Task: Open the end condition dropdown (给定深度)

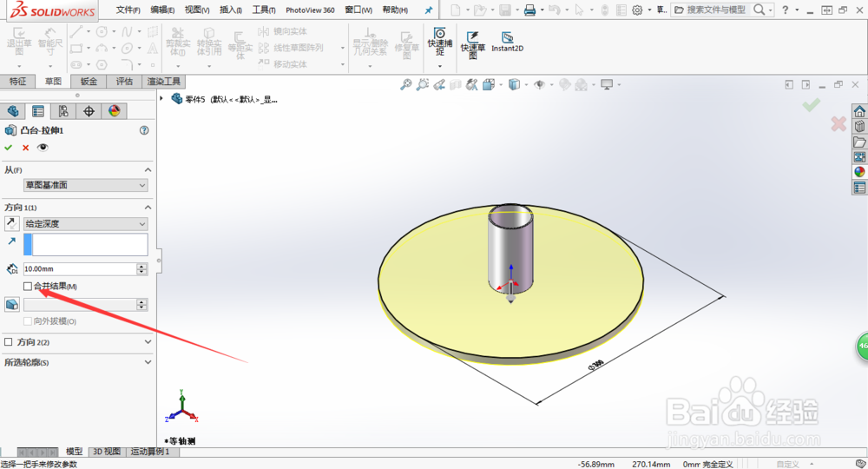Action: 85,224
